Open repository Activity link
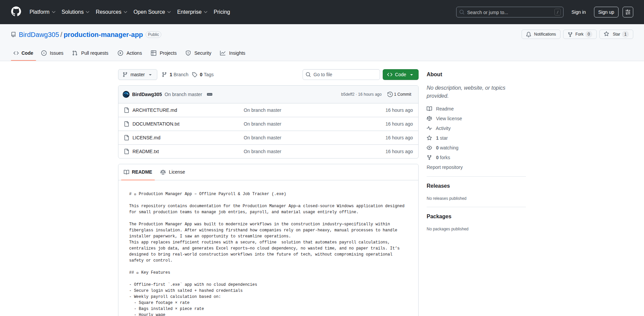Screen dimensions: 644x316 (x=439, y=128)
